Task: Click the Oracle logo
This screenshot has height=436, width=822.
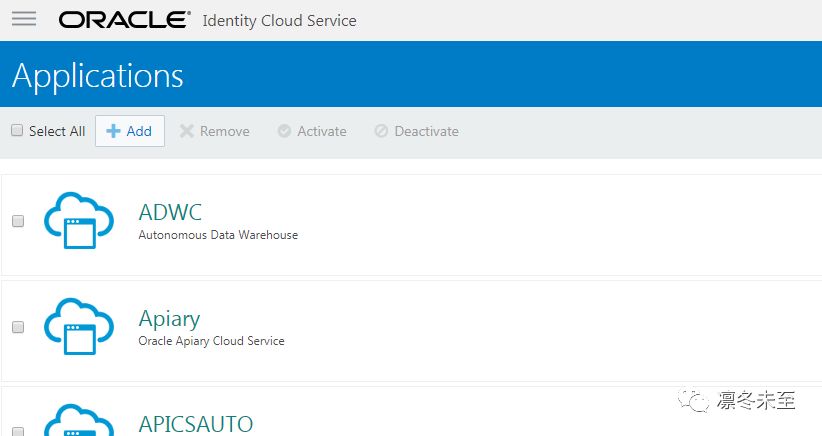Action: [x=124, y=20]
